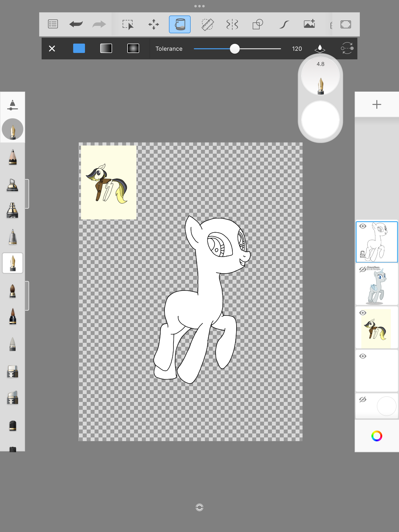Toggle lock transparency on pony outline layer

[x=363, y=254]
